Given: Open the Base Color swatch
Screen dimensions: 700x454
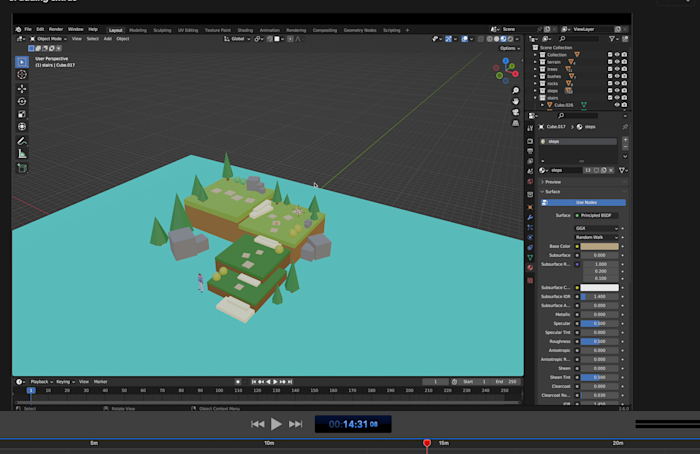Looking at the screenshot, I should tap(599, 246).
